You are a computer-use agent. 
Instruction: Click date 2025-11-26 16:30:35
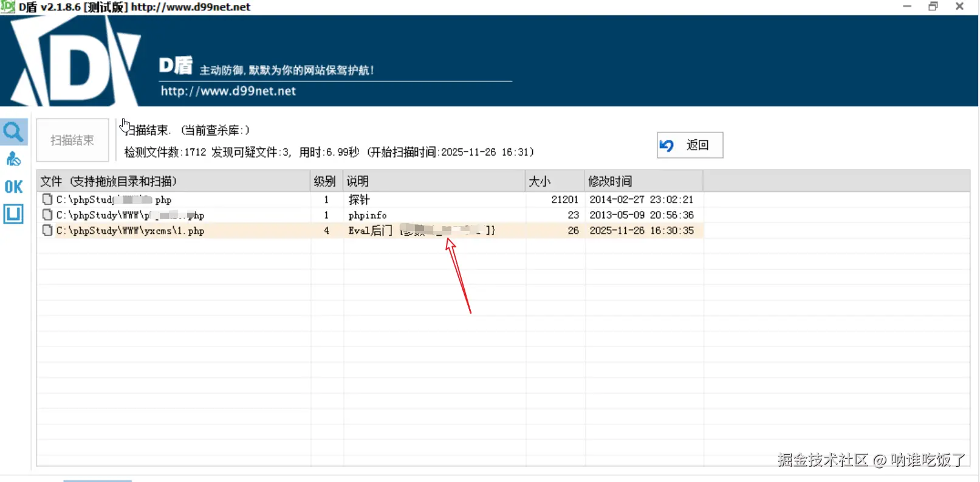[641, 231]
